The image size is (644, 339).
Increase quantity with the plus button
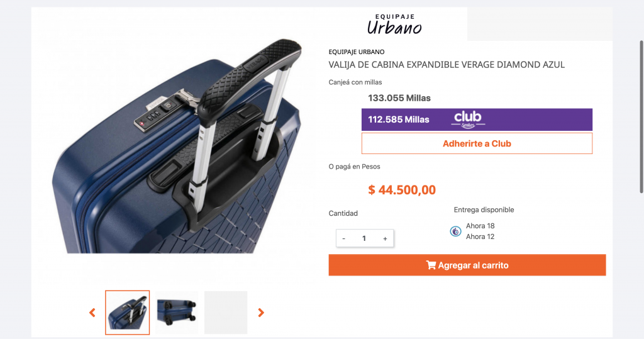(x=385, y=238)
